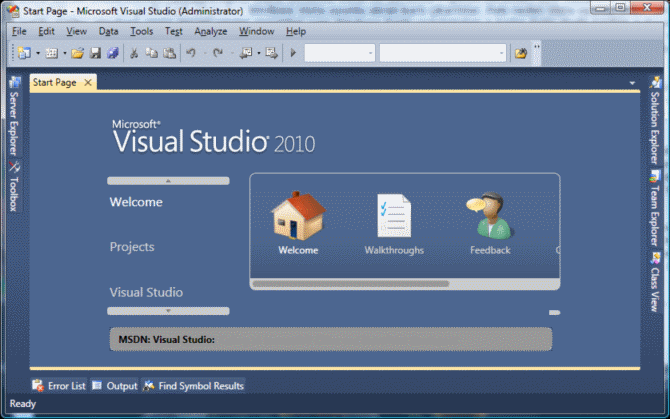The height and width of the screenshot is (419, 670).
Task: Click the Start Debugging play icon
Action: click(x=293, y=53)
